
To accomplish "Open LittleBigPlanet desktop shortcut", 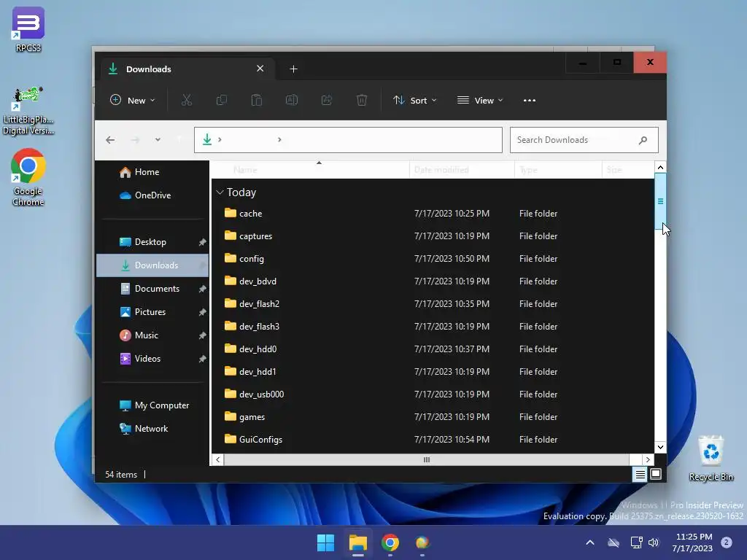I will click(x=28, y=111).
